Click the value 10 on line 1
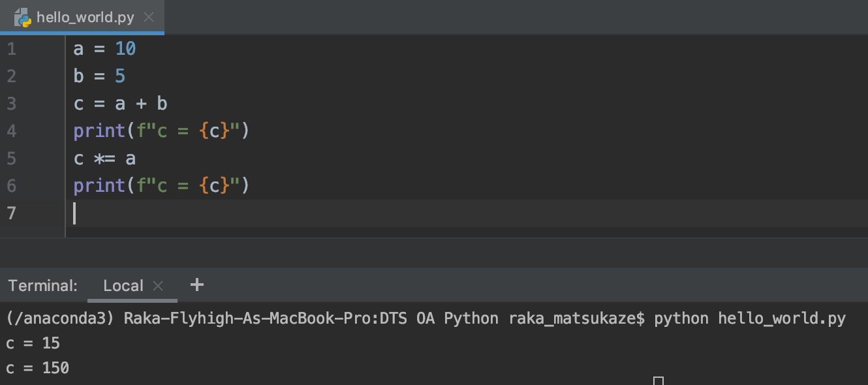This screenshot has height=385, width=868. pyautogui.click(x=127, y=48)
